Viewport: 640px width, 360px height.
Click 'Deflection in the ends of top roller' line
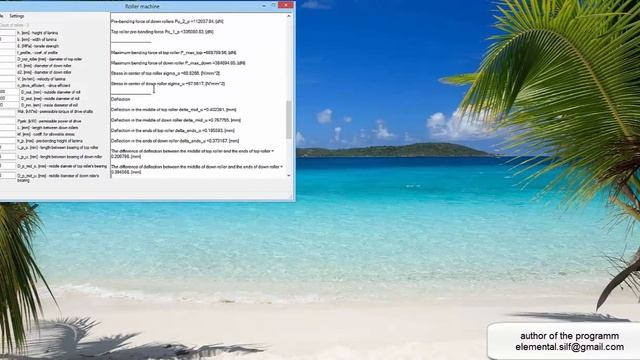pyautogui.click(x=173, y=131)
